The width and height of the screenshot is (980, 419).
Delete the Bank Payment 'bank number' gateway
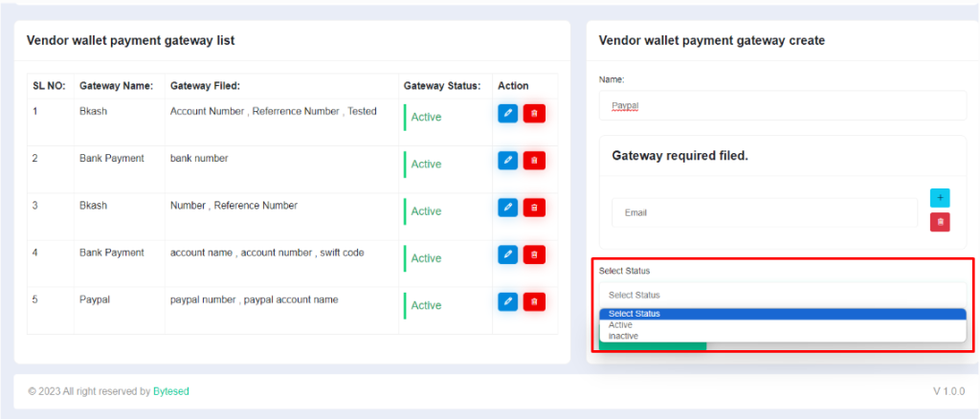point(534,161)
